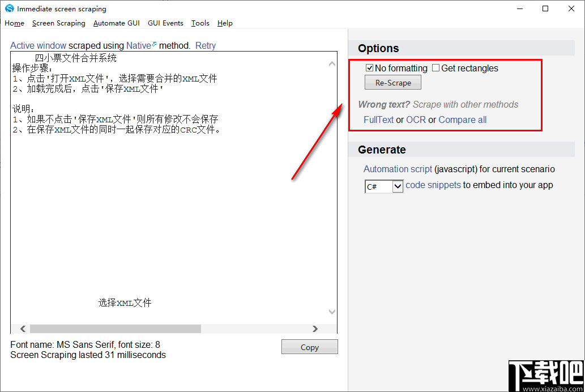Image resolution: width=585 pixels, height=392 pixels.
Task: Scrape with the FullText method
Action: (x=379, y=120)
